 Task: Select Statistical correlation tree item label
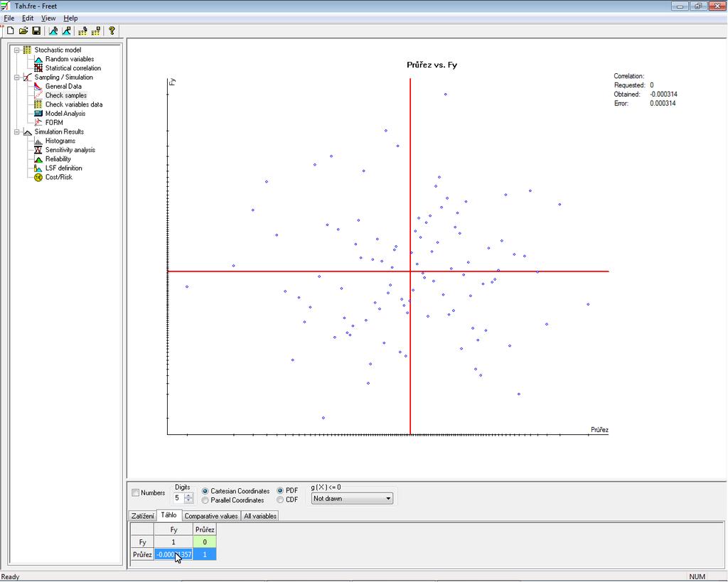[73, 68]
